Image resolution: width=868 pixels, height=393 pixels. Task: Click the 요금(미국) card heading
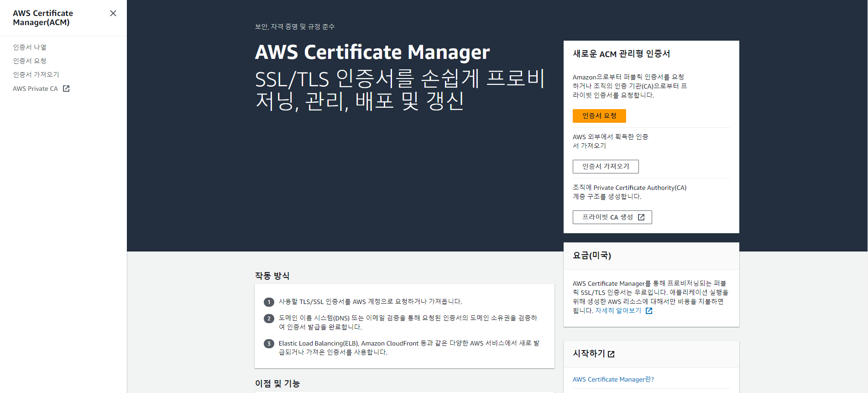[x=592, y=255]
